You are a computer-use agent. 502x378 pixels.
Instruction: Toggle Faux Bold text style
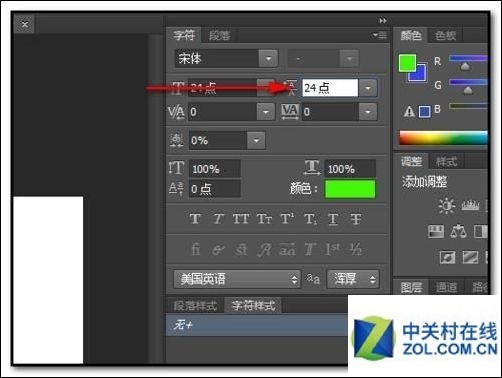click(195, 219)
